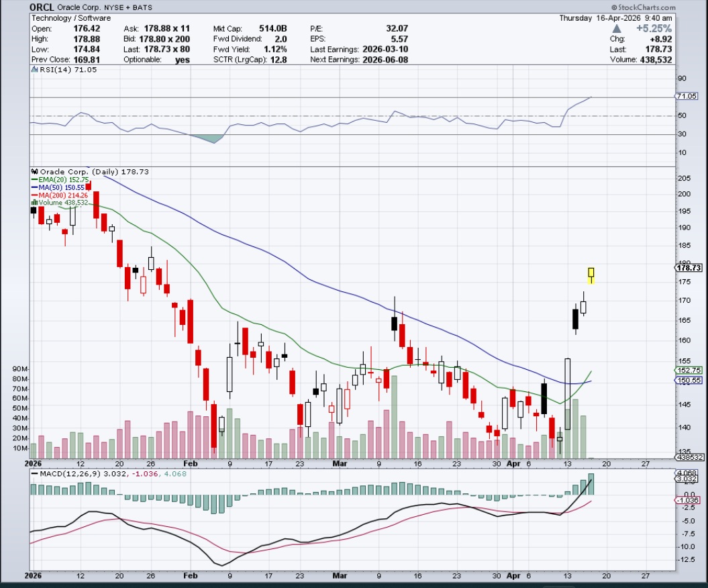Click the Fwd Dividend value 2.0

281,39
